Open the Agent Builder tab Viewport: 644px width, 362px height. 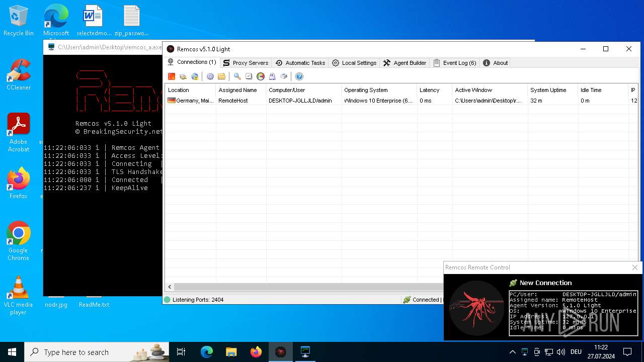click(405, 63)
